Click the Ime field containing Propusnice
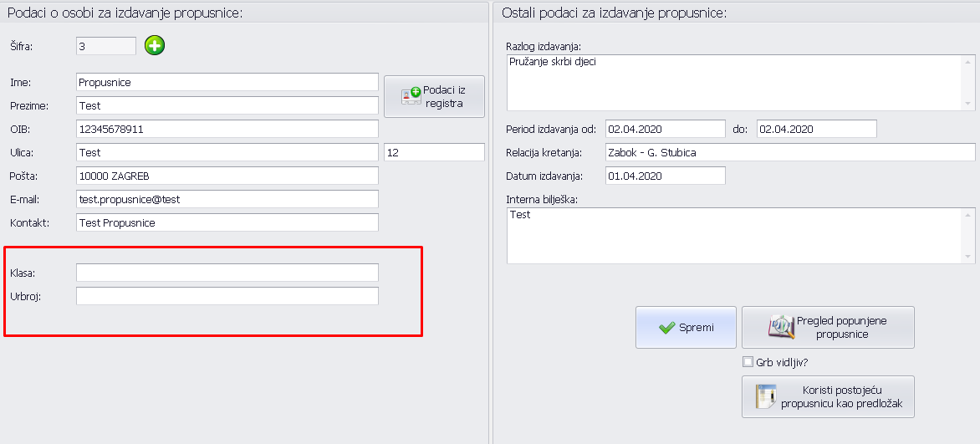Viewport: 980px width, 444px height. [227, 82]
